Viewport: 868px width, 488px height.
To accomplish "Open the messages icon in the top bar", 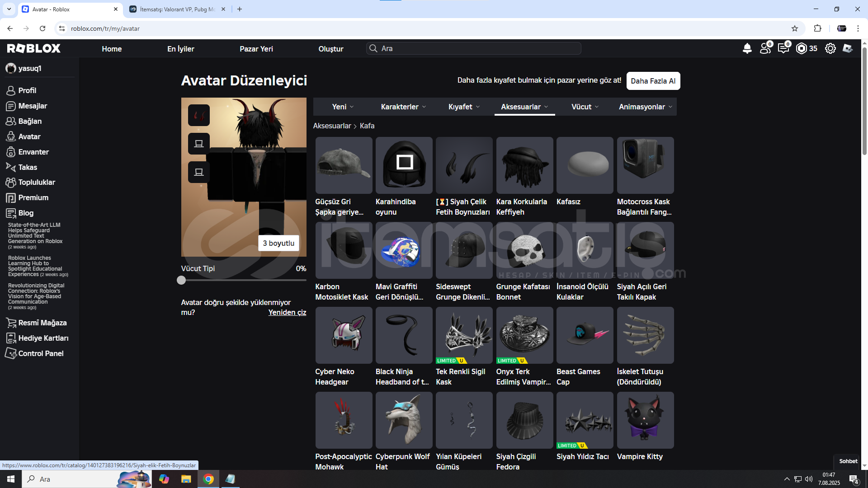I will click(x=784, y=48).
